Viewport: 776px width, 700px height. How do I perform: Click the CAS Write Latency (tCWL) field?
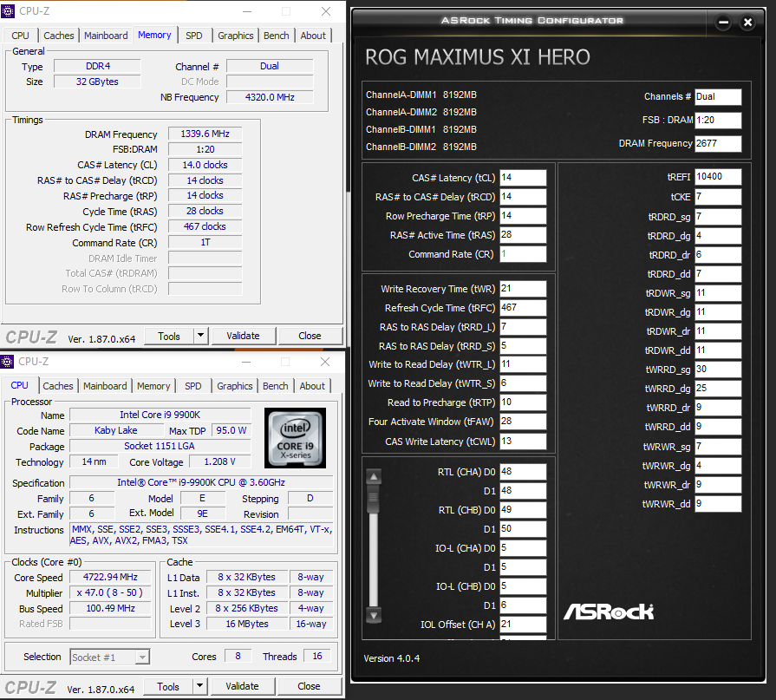click(523, 442)
